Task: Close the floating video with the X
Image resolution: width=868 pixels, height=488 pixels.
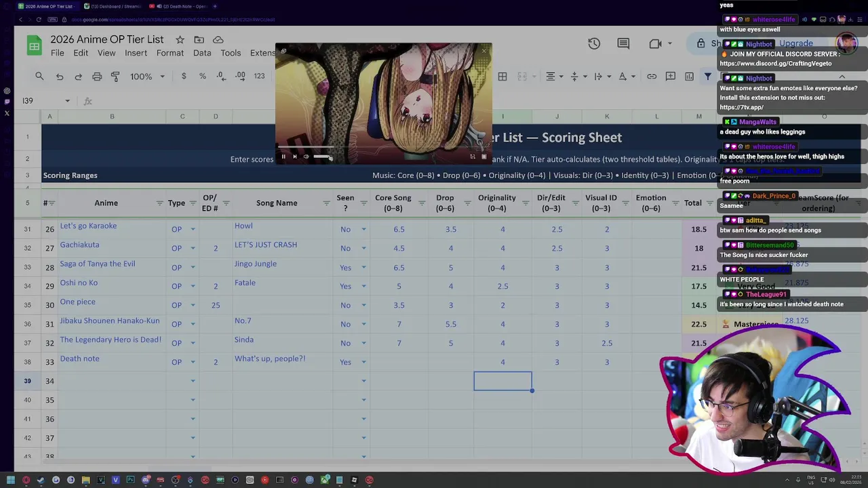Action: (484, 51)
